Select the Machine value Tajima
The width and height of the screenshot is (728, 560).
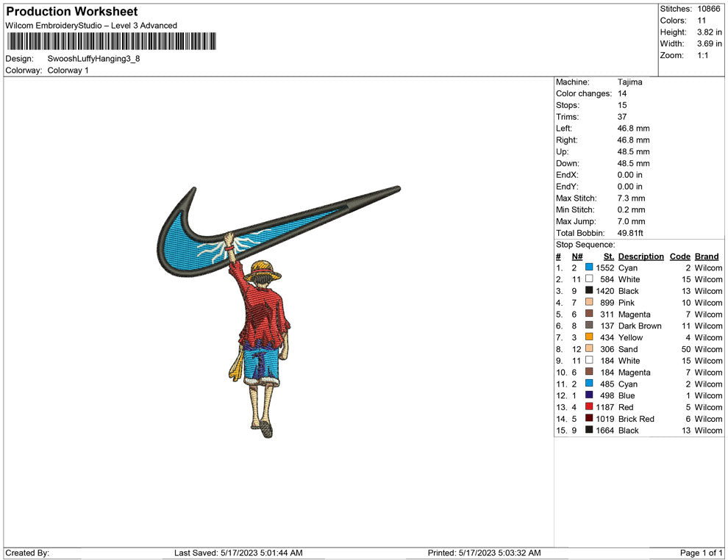[x=629, y=82]
